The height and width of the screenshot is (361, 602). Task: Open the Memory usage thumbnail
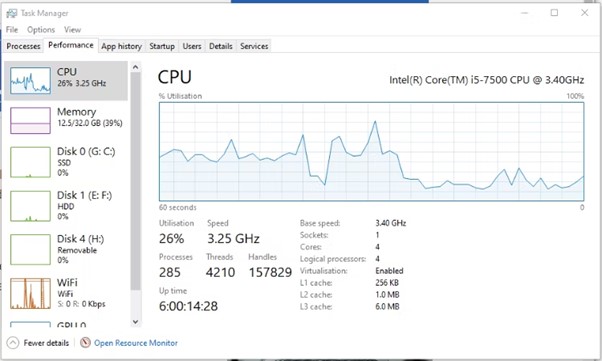tap(30, 121)
